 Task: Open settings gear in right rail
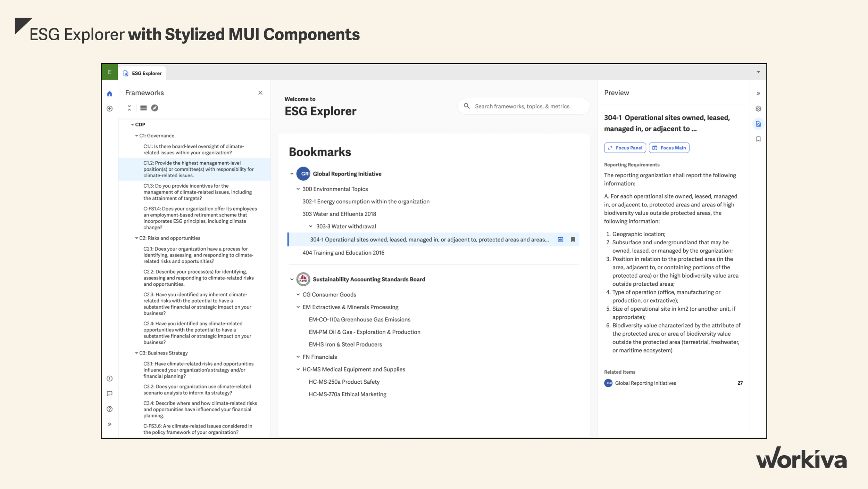coord(758,109)
